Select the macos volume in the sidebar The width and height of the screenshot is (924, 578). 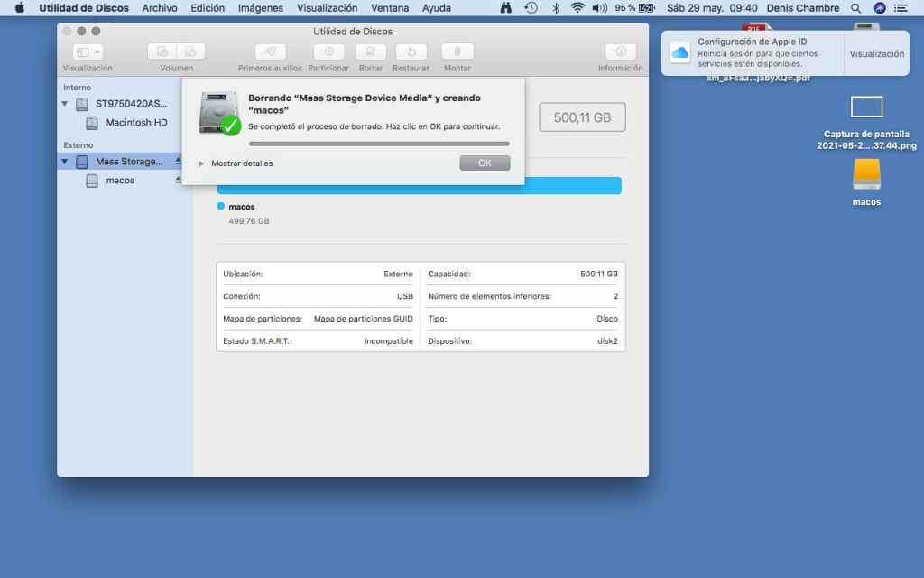[x=120, y=181]
